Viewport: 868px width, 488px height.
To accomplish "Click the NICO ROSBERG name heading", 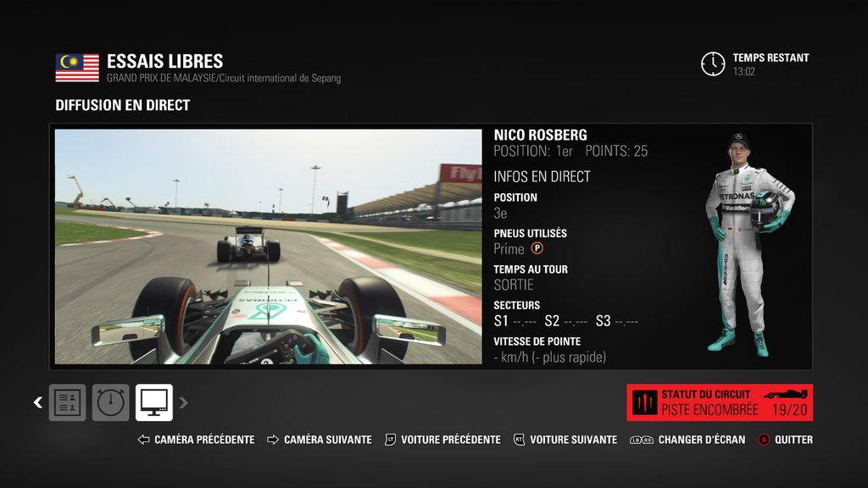I will click(x=540, y=135).
